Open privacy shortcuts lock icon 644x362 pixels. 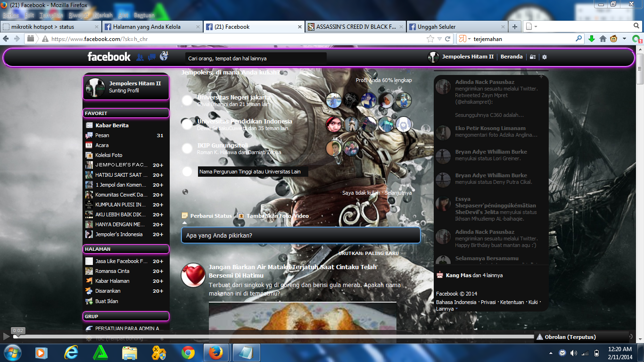coord(533,57)
